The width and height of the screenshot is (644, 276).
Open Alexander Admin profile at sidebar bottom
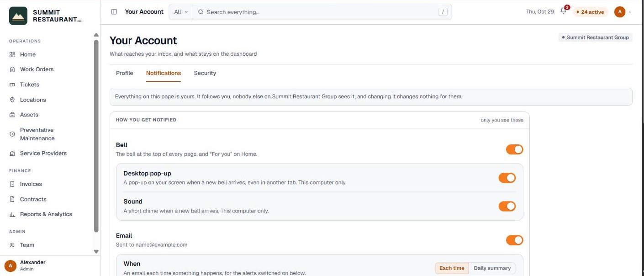click(50, 265)
